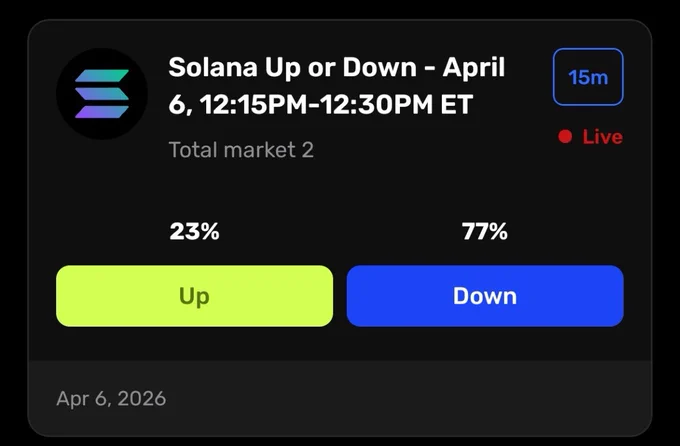Click the word Up inside yellow button
Screen dimensions: 680x446
click(194, 297)
